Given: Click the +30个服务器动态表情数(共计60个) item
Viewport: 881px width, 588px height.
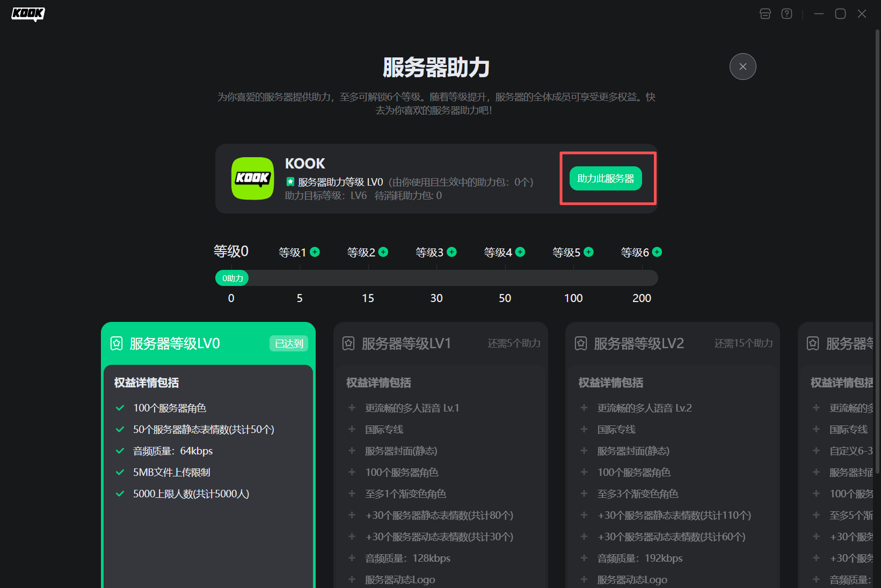Looking at the screenshot, I should tap(672, 536).
